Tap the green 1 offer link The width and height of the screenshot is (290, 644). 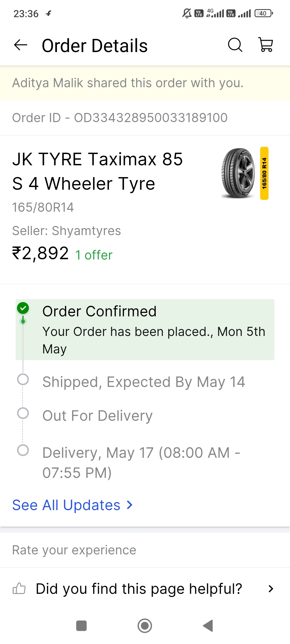tap(94, 255)
